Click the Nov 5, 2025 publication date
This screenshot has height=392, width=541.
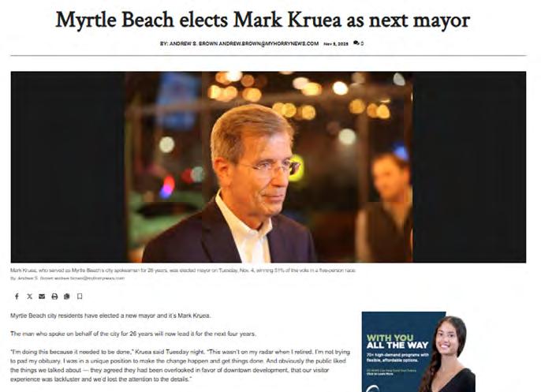point(336,44)
